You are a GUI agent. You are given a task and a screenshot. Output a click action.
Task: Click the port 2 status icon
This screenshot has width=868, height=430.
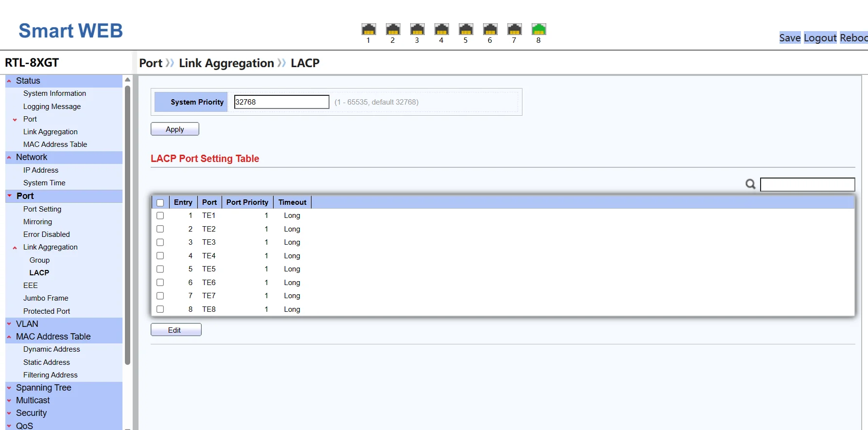click(393, 30)
